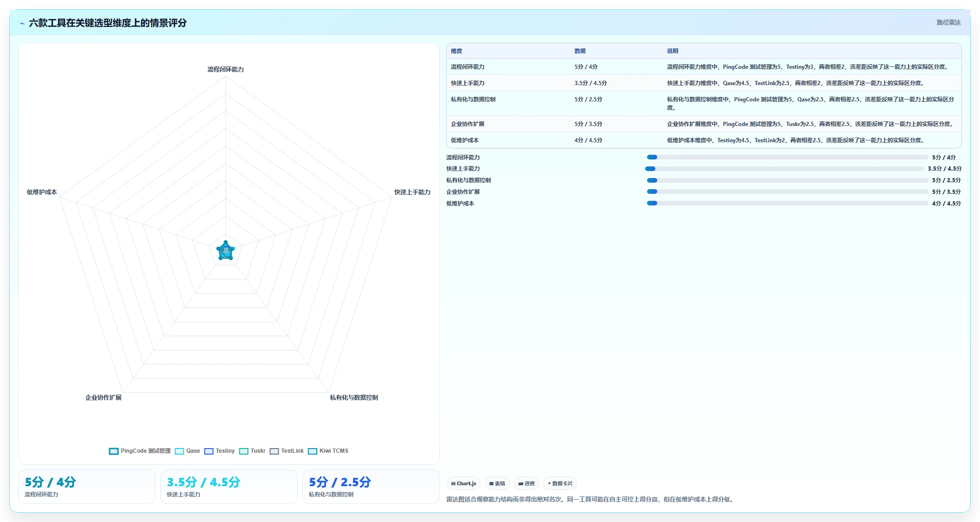
Task: Click the 数据 column header
Action: [580, 51]
